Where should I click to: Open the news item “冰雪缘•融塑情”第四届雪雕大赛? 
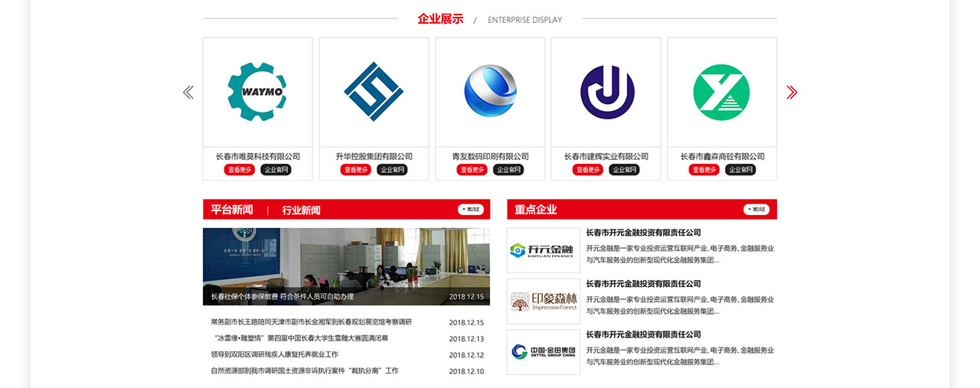pyautogui.click(x=299, y=338)
